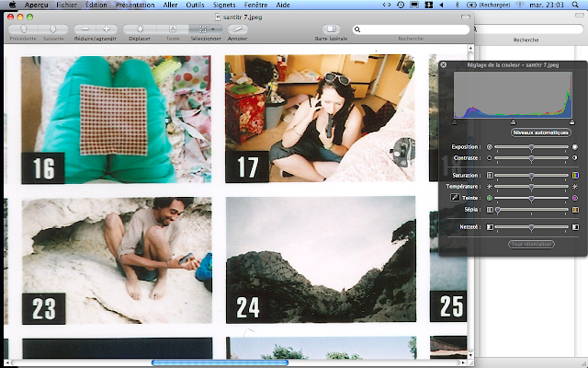Click the santitr 7.jpeg title document icon

218,17
